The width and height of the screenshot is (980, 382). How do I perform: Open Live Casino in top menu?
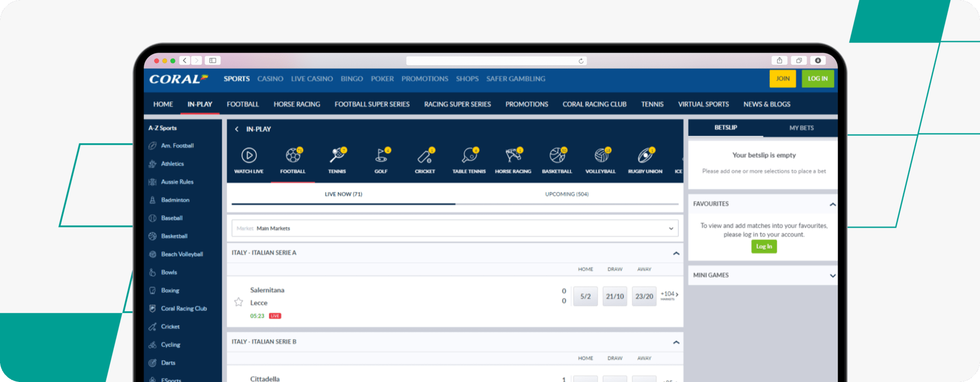312,79
